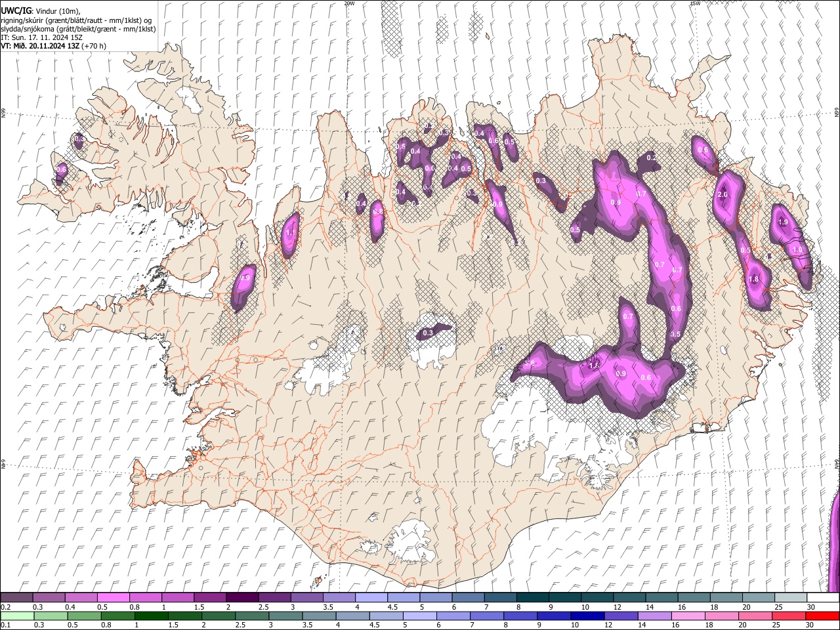Click the "0.3" value on the central glacier
The width and height of the screenshot is (840, 630).
pos(428,333)
